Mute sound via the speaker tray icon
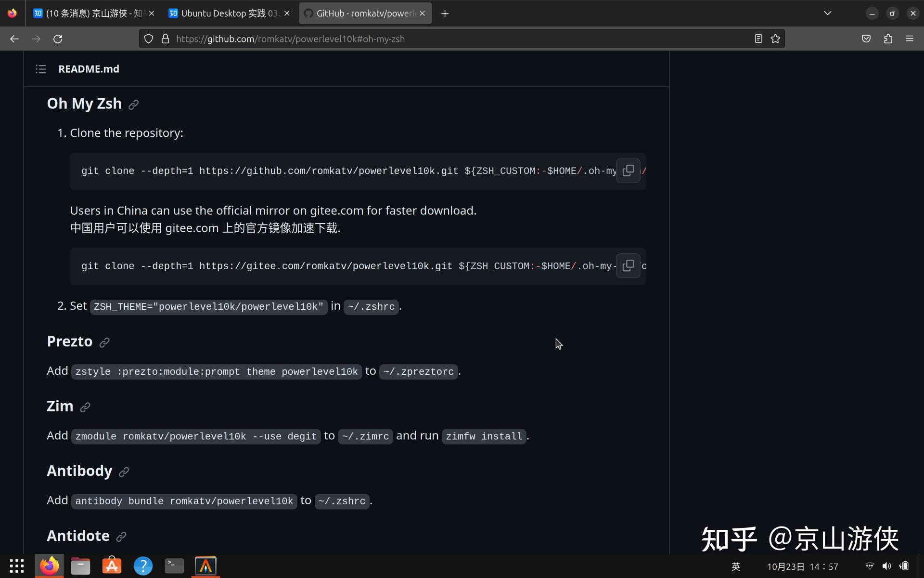Viewport: 924px width, 578px height. (x=887, y=566)
